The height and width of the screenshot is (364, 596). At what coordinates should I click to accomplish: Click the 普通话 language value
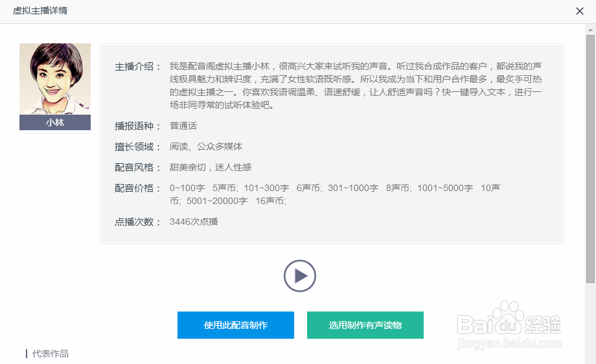point(183,126)
